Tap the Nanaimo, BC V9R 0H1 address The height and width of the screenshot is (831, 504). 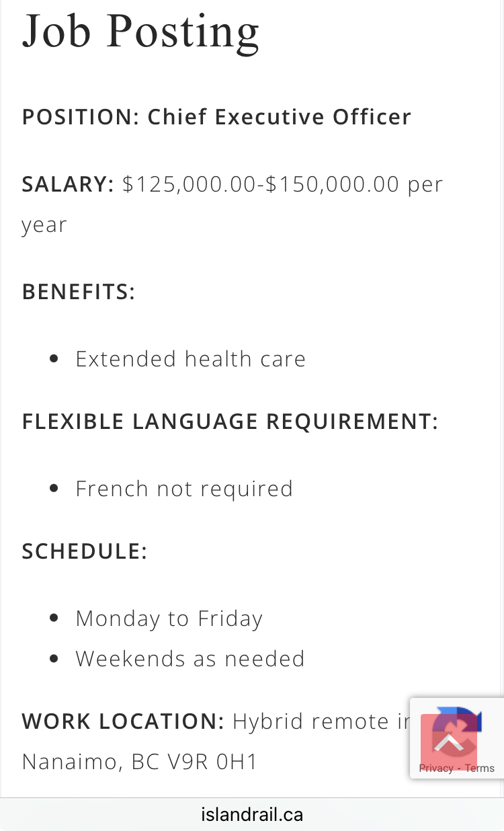pyautogui.click(x=140, y=762)
